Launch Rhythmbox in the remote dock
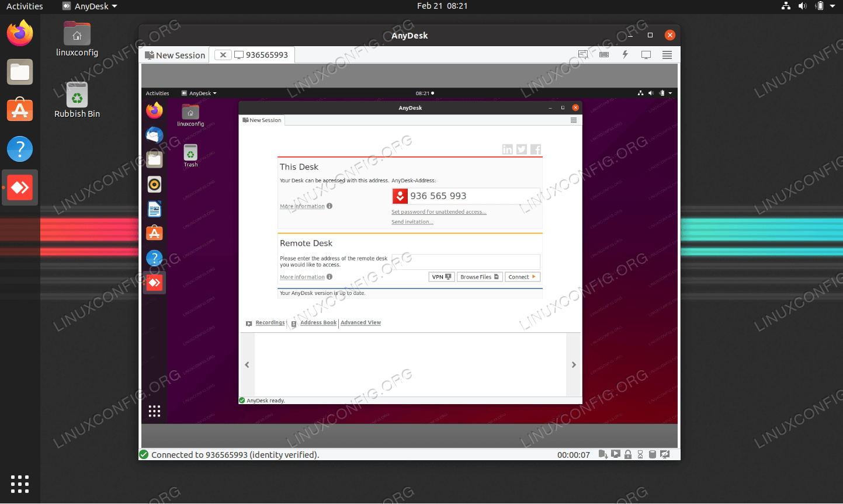The image size is (843, 504). click(x=154, y=185)
